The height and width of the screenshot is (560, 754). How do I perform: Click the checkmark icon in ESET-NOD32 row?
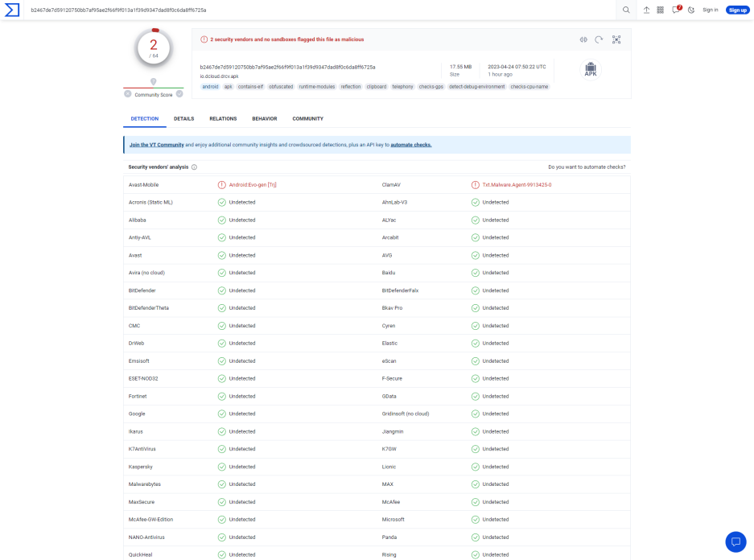pos(221,379)
